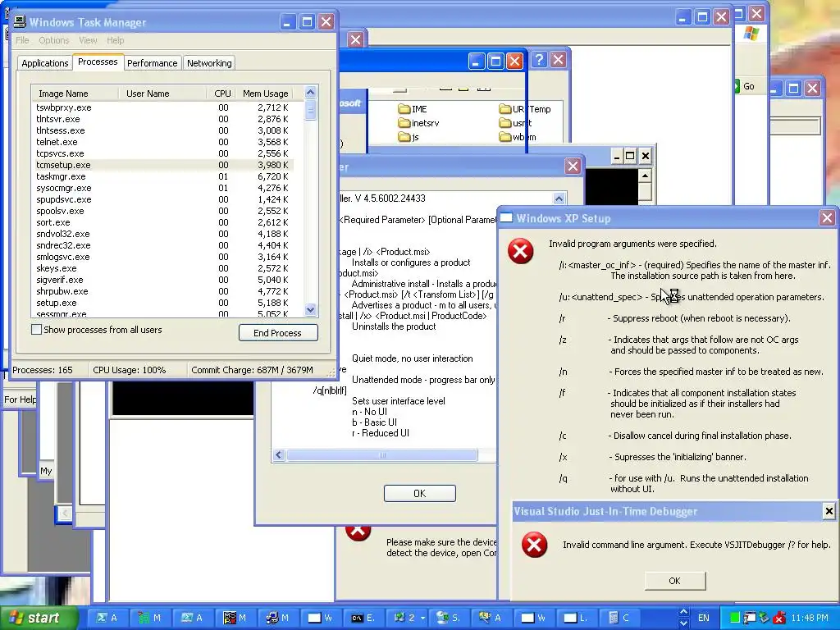Sort by the User Name column header

click(x=162, y=94)
